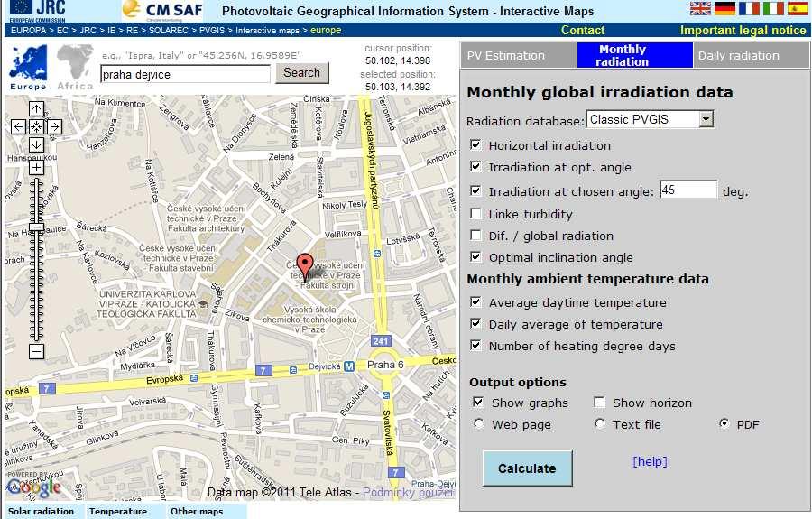This screenshot has height=519, width=812.
Task: Pan the map right with the arrow
Action: (x=54, y=126)
